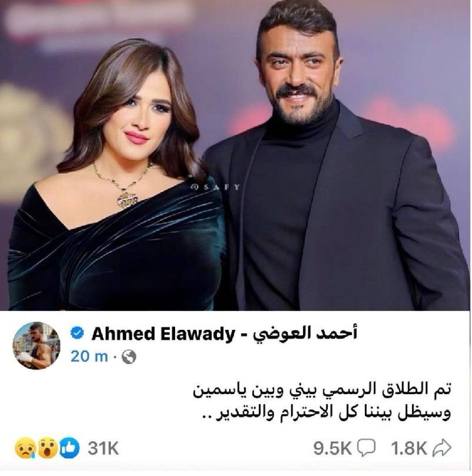Open the post via the 20 m timestamp
The image size is (472, 476).
click(x=89, y=356)
